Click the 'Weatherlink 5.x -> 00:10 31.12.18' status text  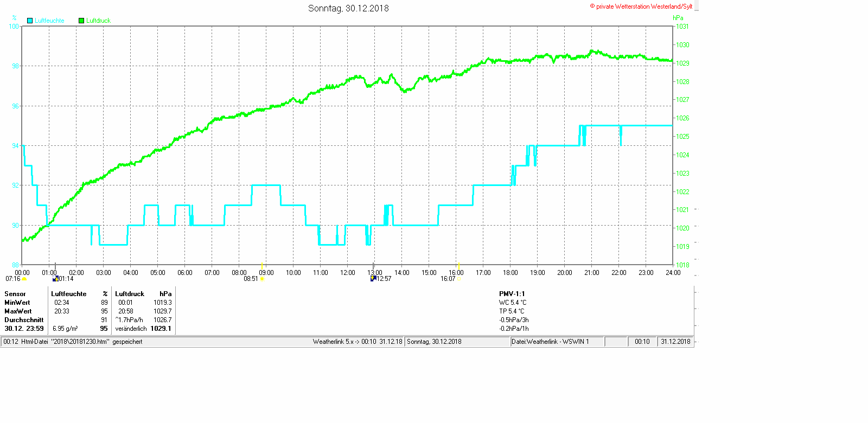(358, 342)
